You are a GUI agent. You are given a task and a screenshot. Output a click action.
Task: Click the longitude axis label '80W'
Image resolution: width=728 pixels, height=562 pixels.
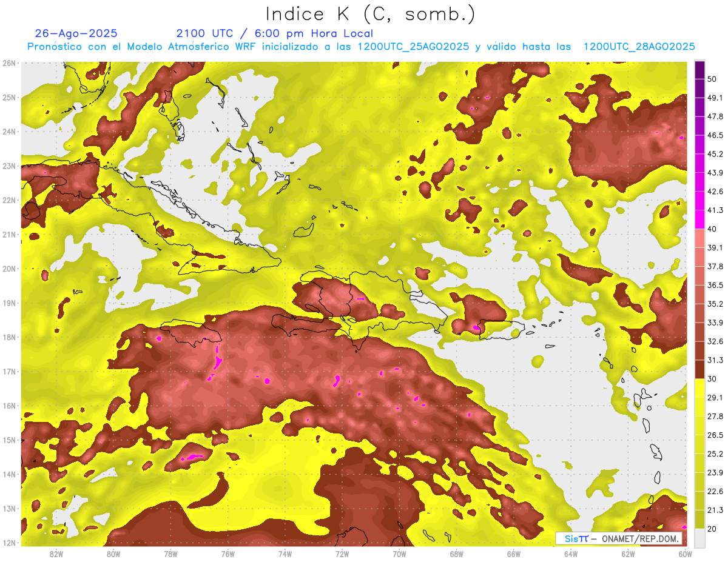[x=113, y=554]
